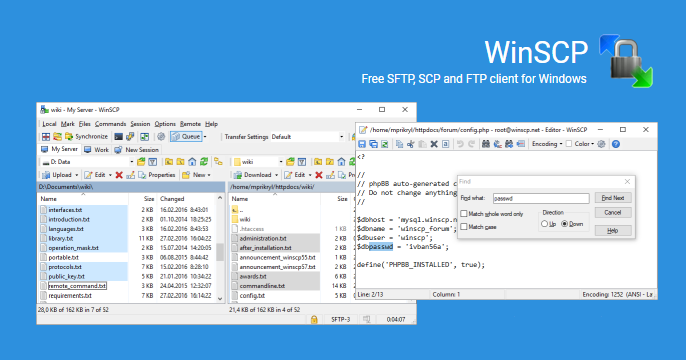Viewport: 686px width, 360px height.
Task: Toggle Color checkbox in Editor toolbar
Action: pyautogui.click(x=569, y=144)
